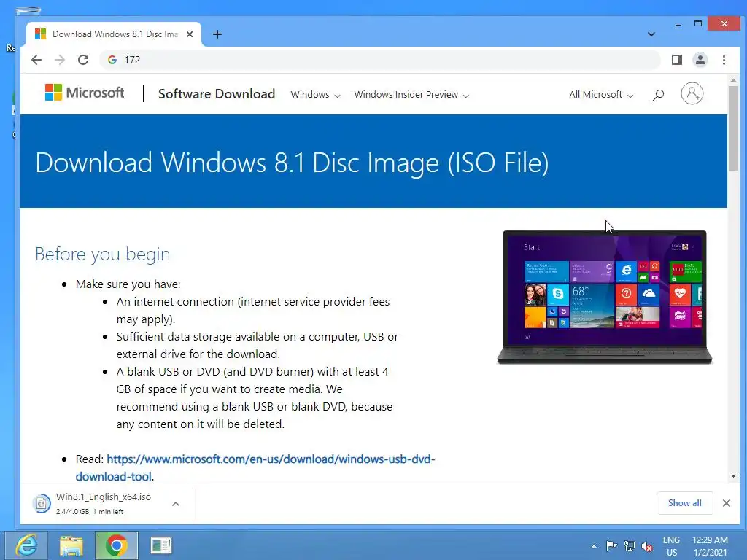Click the vertical scrollbar thumb

[x=733, y=128]
